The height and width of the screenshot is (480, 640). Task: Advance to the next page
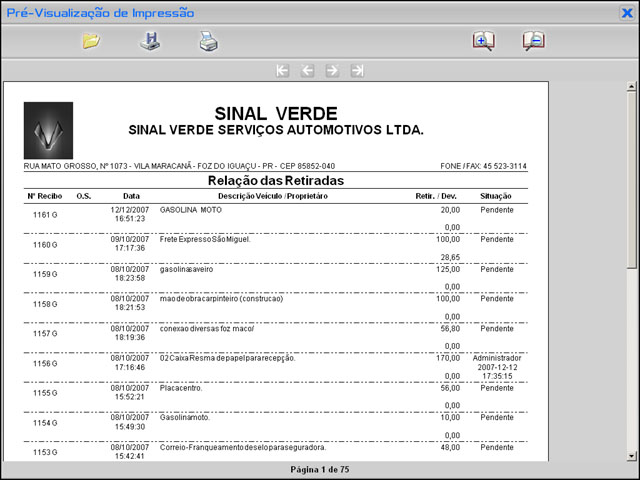tap(332, 71)
